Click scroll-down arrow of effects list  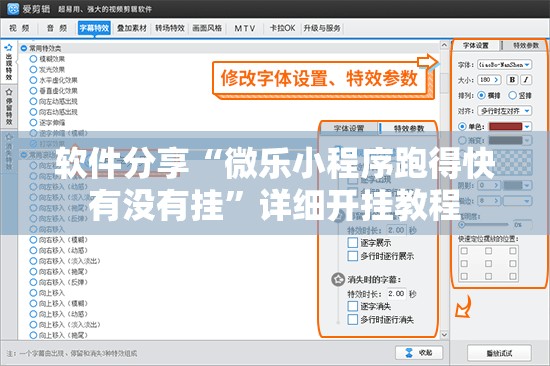[x=444, y=334]
